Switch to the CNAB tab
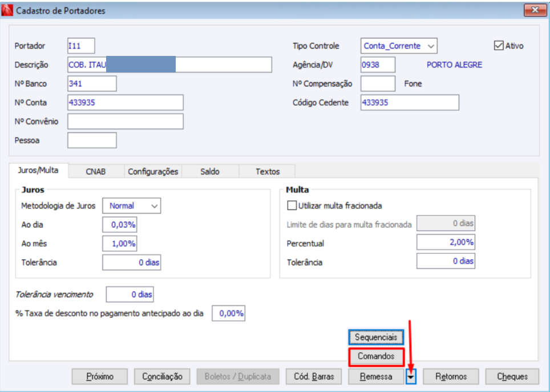Screen dimensions: 550x392 pyautogui.click(x=96, y=172)
